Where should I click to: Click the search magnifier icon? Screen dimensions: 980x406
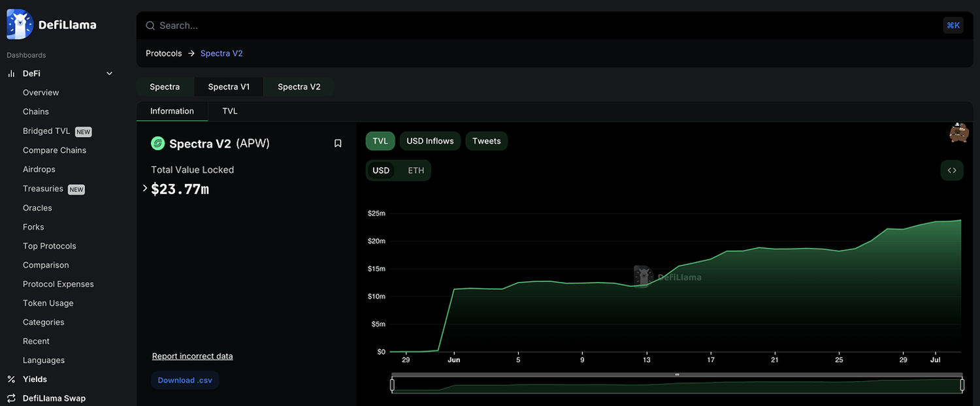click(150, 25)
